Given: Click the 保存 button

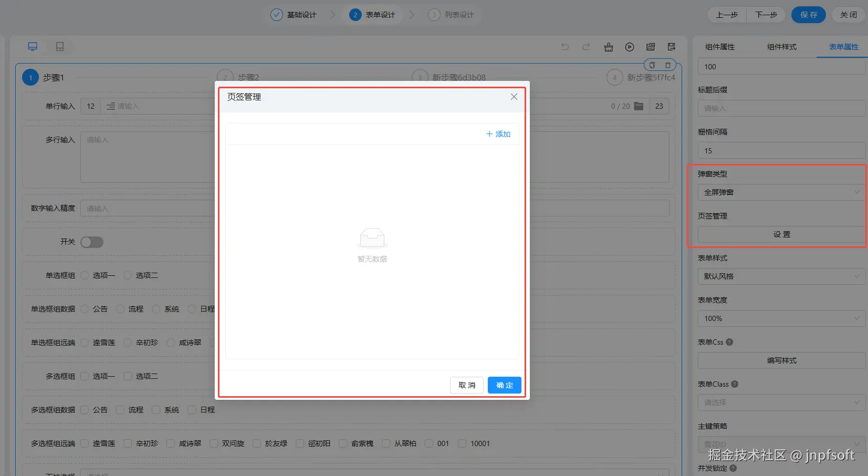Looking at the screenshot, I should [x=809, y=15].
